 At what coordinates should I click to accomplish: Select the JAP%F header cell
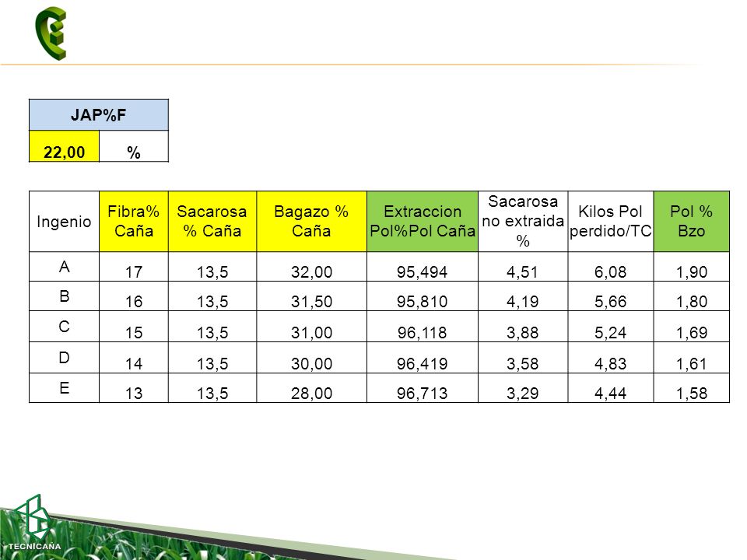point(99,115)
